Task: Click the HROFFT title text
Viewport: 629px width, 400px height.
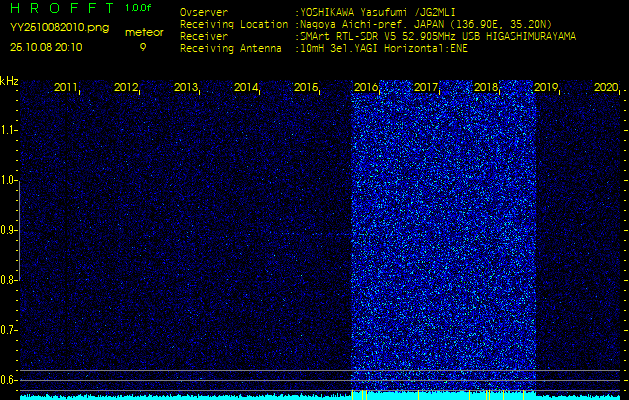Action: tap(63, 8)
